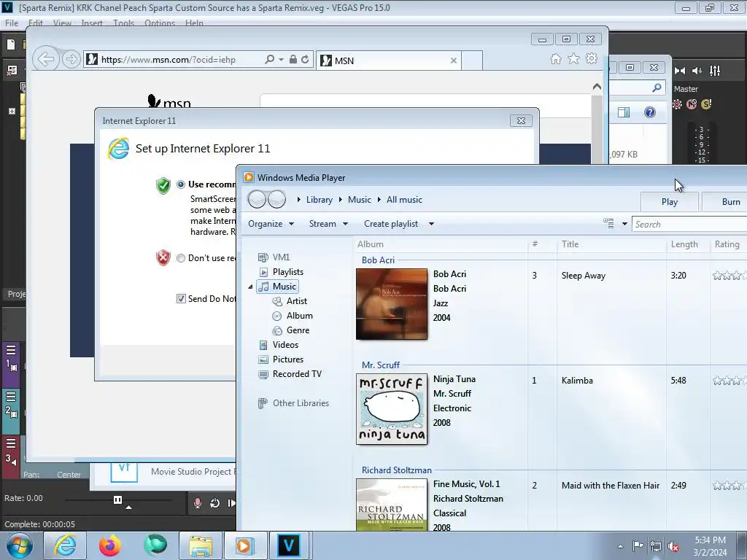
Task: Rate Sleep Away with the stars
Action: 729,275
